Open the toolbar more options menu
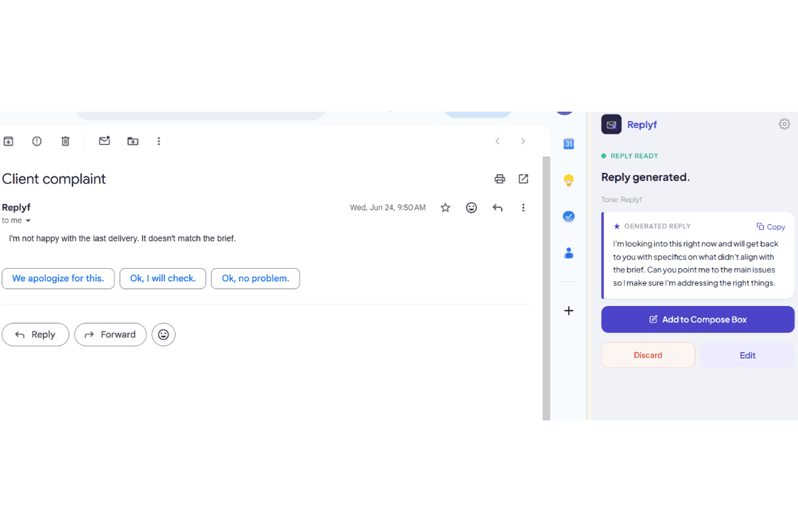Viewport: 798px width, 532px height. (x=158, y=141)
